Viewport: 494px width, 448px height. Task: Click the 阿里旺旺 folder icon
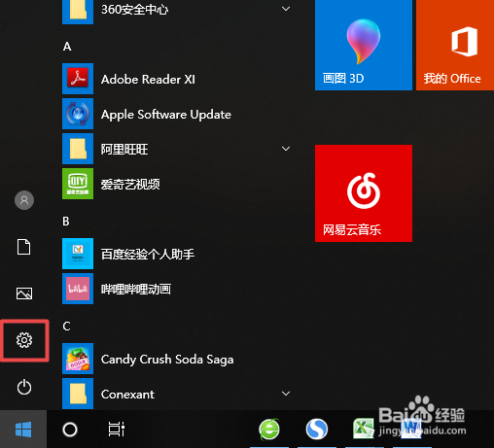[78, 149]
